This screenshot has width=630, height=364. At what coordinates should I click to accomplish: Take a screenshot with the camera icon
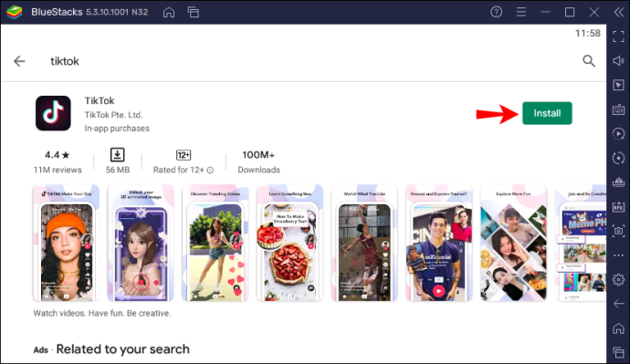(x=618, y=231)
